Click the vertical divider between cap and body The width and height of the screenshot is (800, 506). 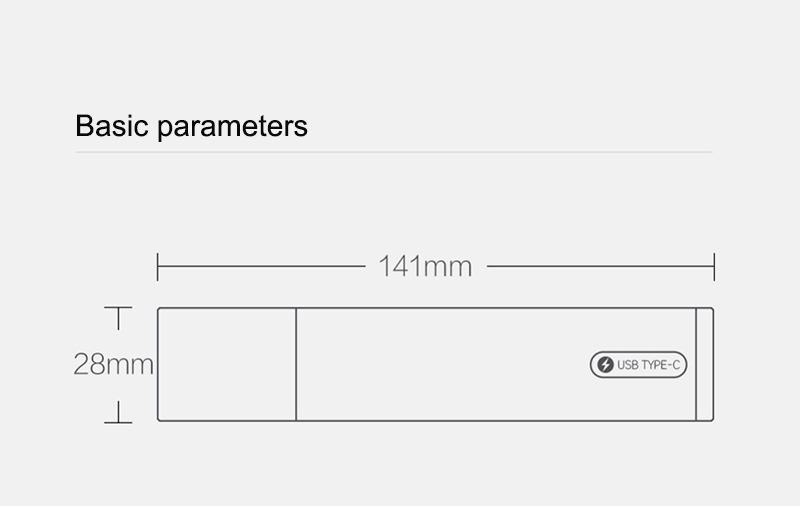click(x=296, y=364)
